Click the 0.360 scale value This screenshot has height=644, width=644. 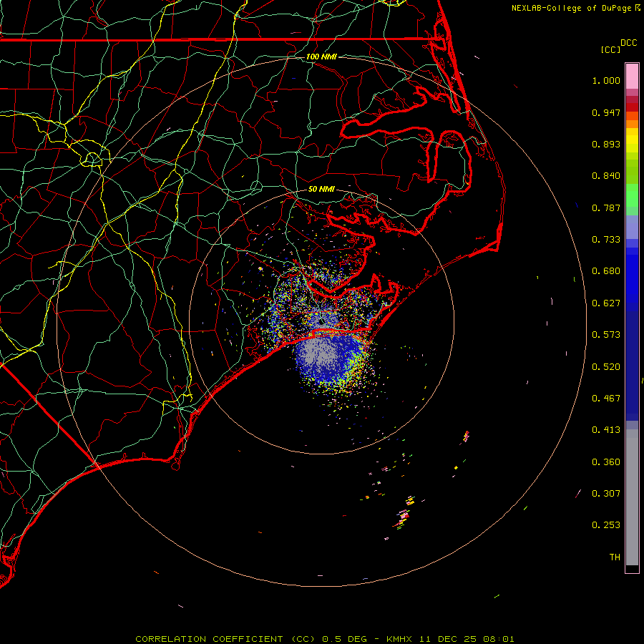pyautogui.click(x=606, y=462)
